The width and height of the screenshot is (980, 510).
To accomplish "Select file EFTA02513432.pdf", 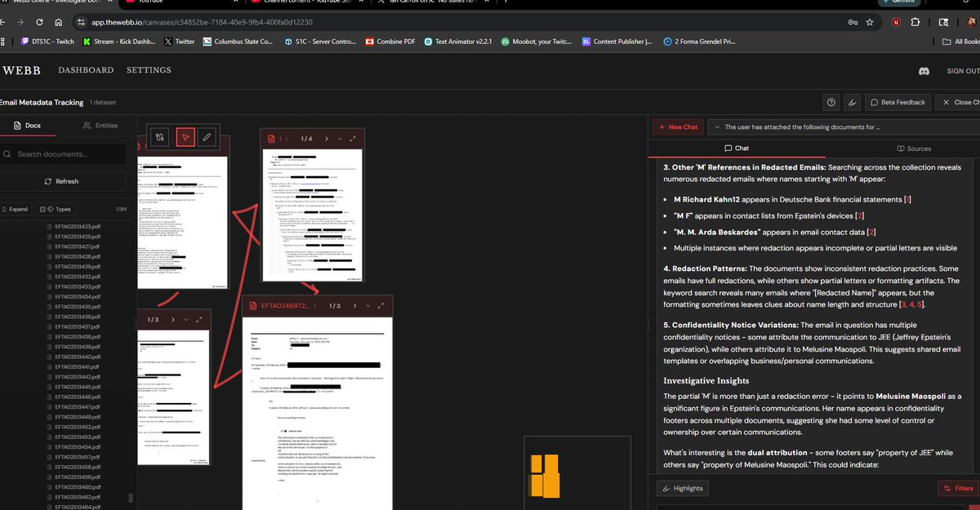I will click(x=77, y=277).
